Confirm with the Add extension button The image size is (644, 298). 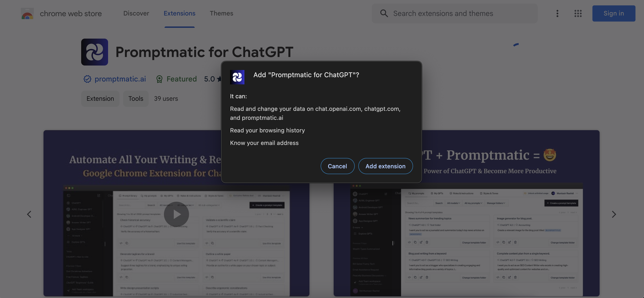tap(385, 166)
